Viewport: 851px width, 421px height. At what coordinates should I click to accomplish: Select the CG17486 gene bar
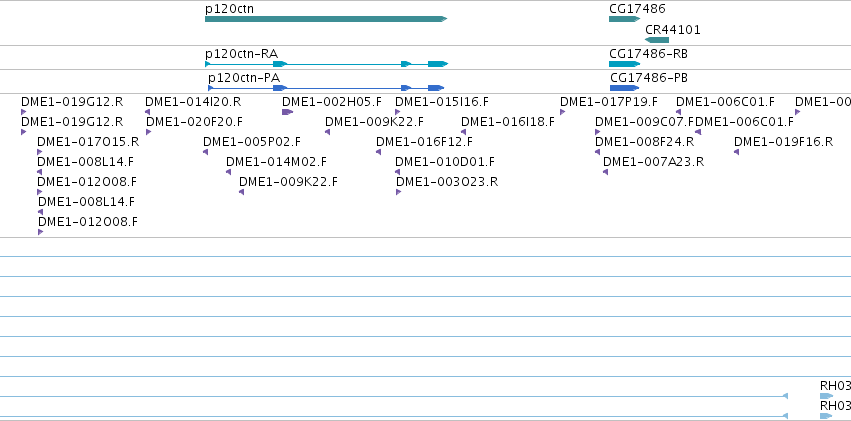click(624, 19)
